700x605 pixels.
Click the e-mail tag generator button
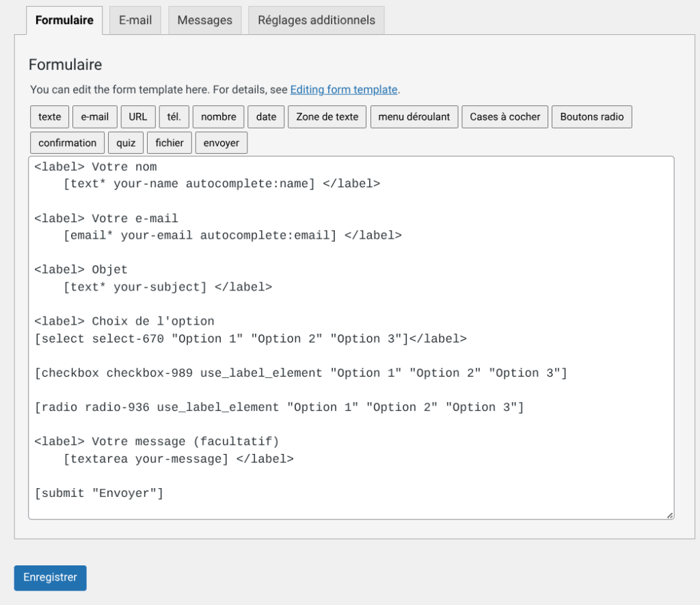tap(95, 117)
